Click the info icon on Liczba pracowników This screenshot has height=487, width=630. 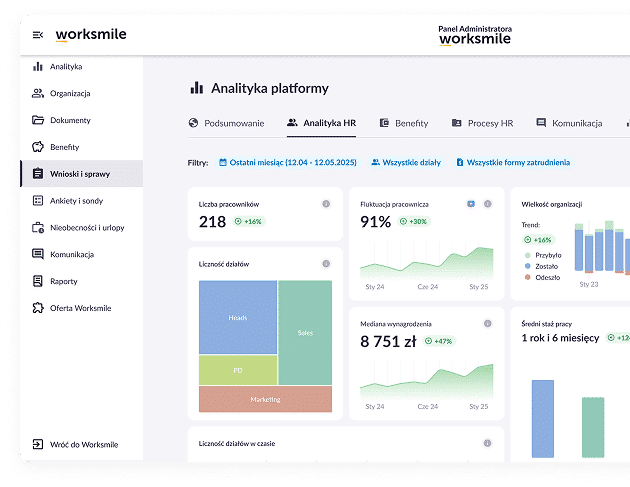coord(326,204)
